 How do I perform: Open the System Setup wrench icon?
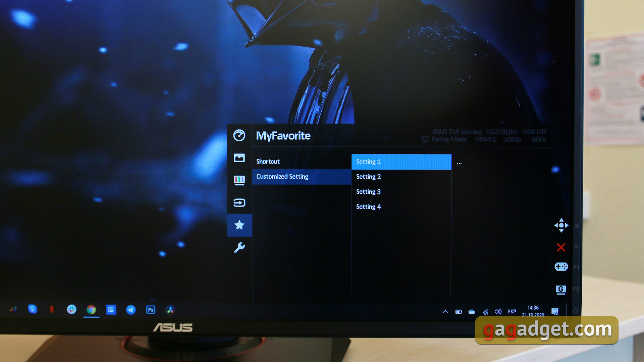click(x=239, y=248)
